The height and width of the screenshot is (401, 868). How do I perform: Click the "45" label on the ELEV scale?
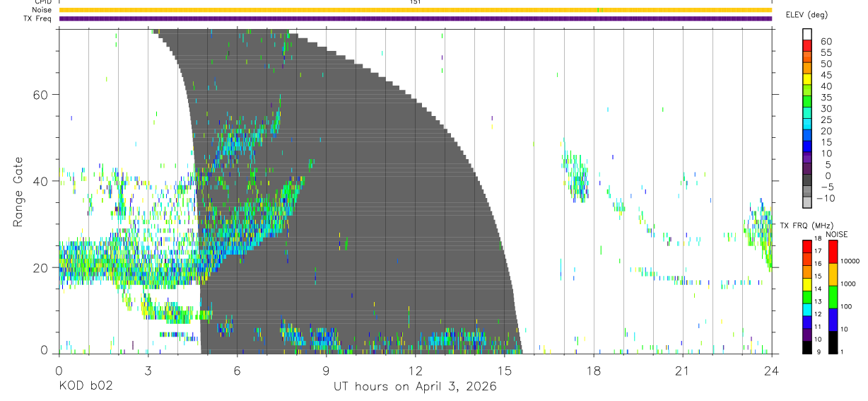click(x=826, y=75)
